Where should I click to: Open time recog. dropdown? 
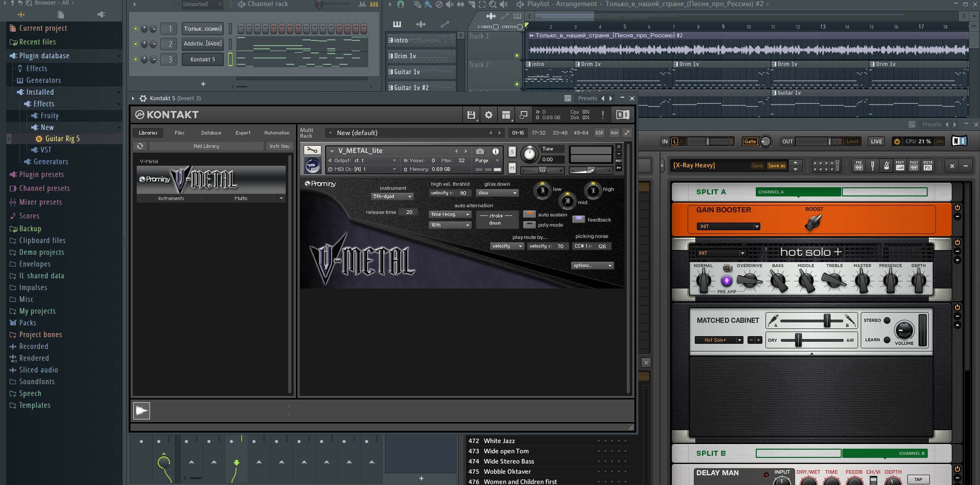(x=450, y=214)
